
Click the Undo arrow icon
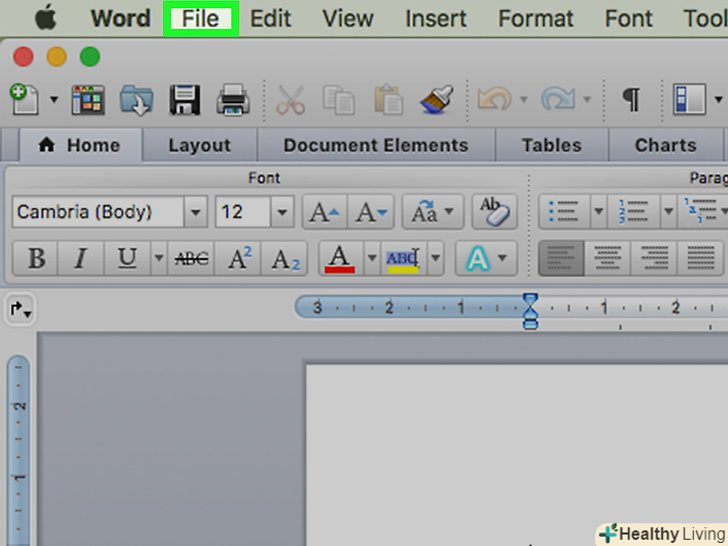494,99
